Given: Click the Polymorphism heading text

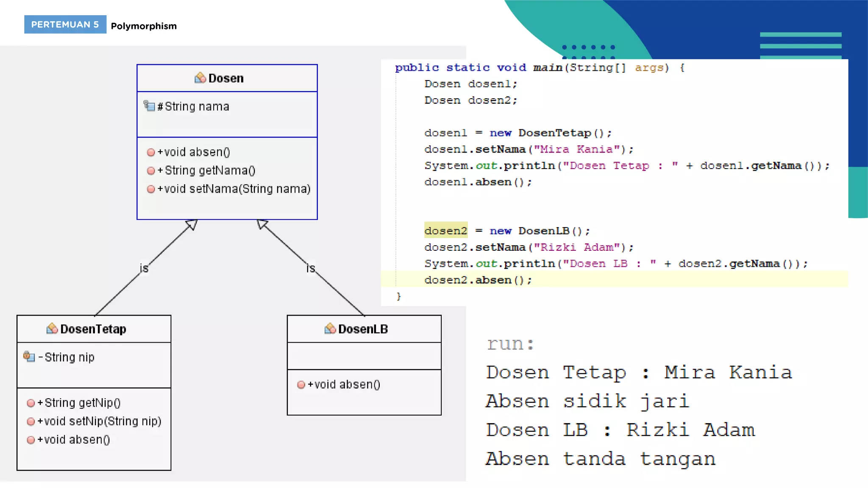Looking at the screenshot, I should [144, 26].
